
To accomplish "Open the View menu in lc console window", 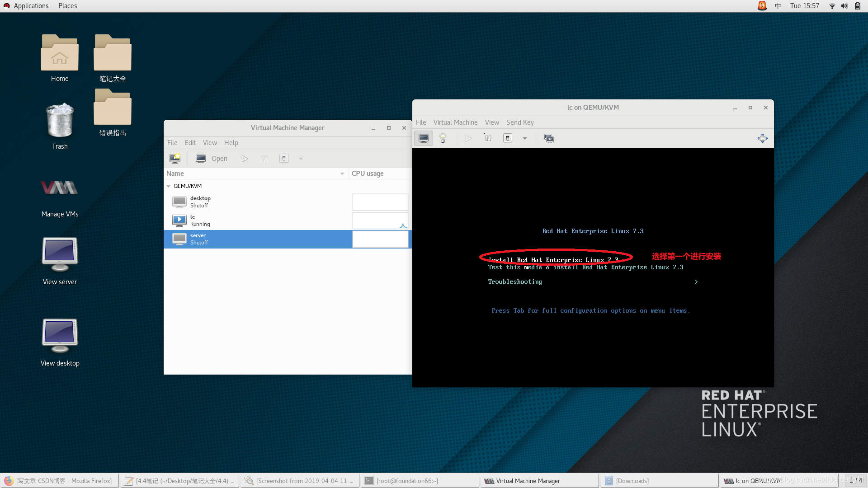I will point(492,122).
